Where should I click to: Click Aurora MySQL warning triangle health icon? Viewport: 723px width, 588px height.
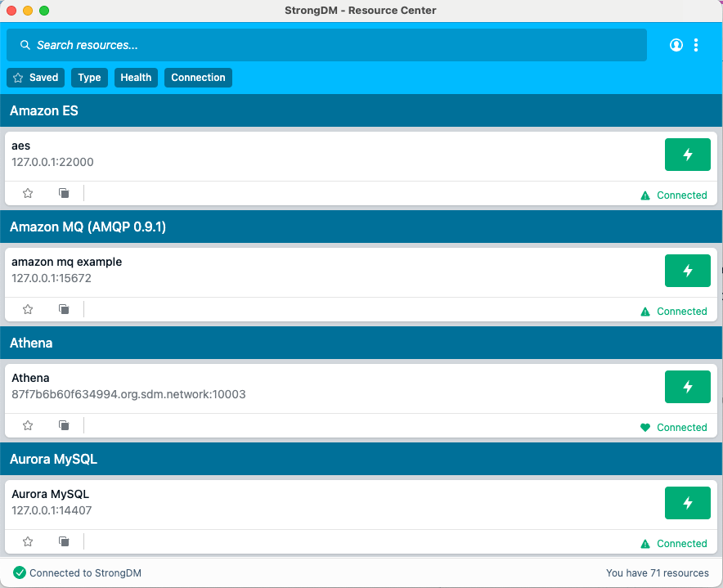pyautogui.click(x=645, y=544)
